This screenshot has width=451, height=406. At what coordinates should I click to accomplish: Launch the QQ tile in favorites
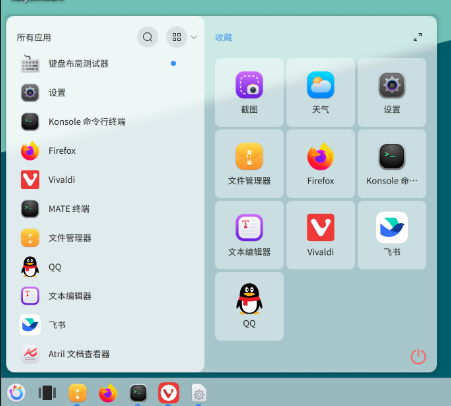[249, 306]
